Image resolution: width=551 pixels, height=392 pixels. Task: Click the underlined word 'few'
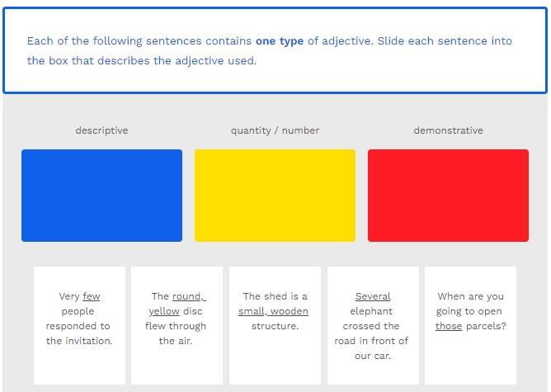(92, 296)
